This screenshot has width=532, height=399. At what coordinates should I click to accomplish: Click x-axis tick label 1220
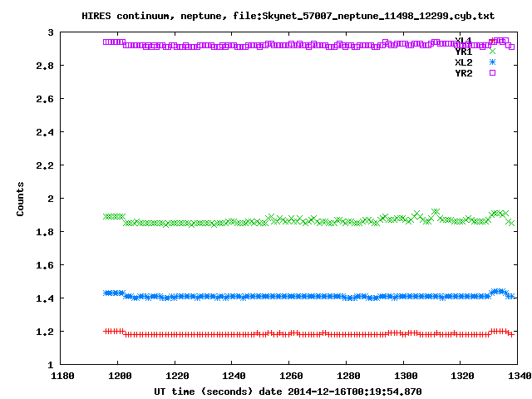177,376
